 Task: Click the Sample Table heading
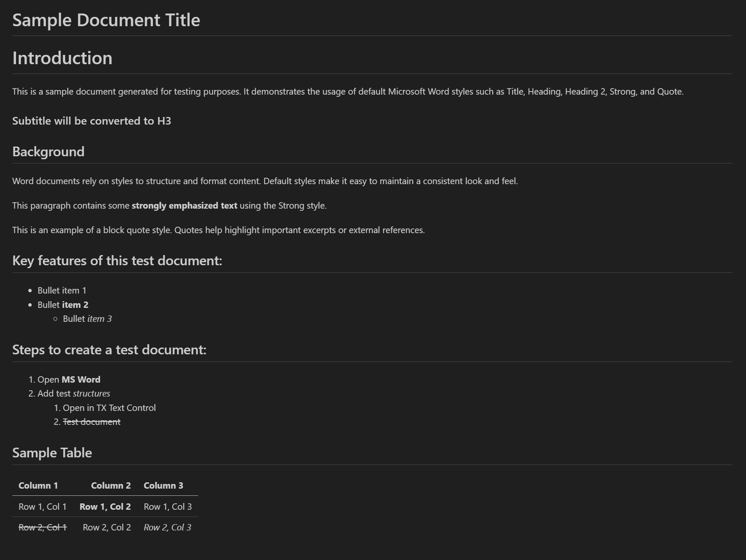[x=52, y=452]
